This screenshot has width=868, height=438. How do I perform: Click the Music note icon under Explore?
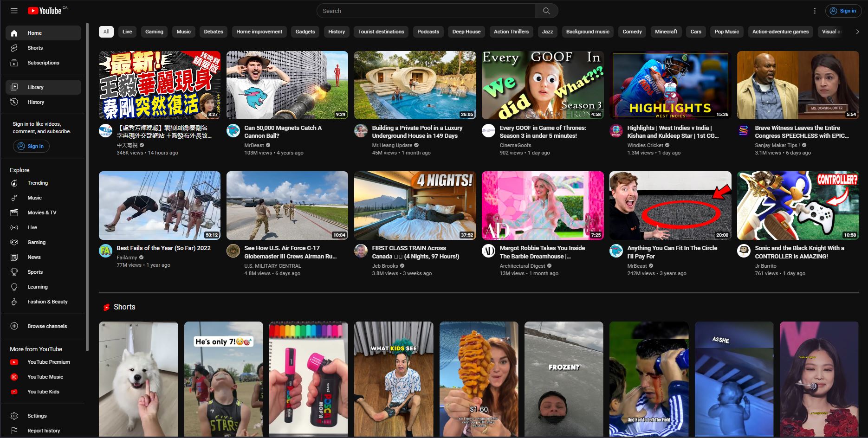(14, 198)
